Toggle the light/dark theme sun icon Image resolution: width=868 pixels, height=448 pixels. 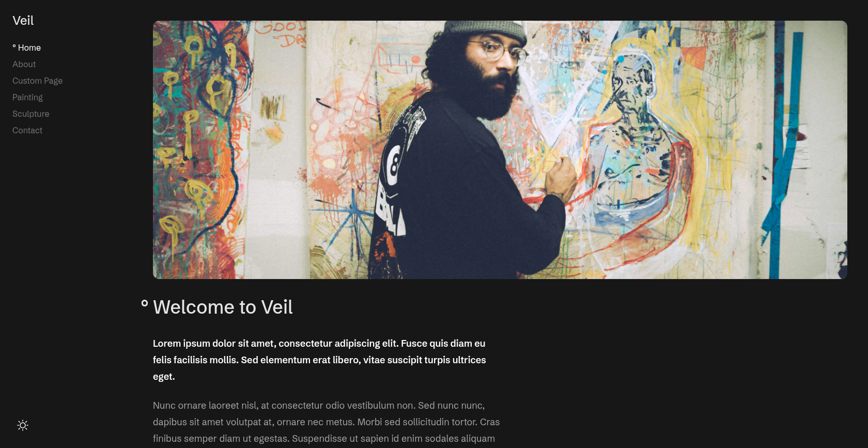(x=23, y=425)
